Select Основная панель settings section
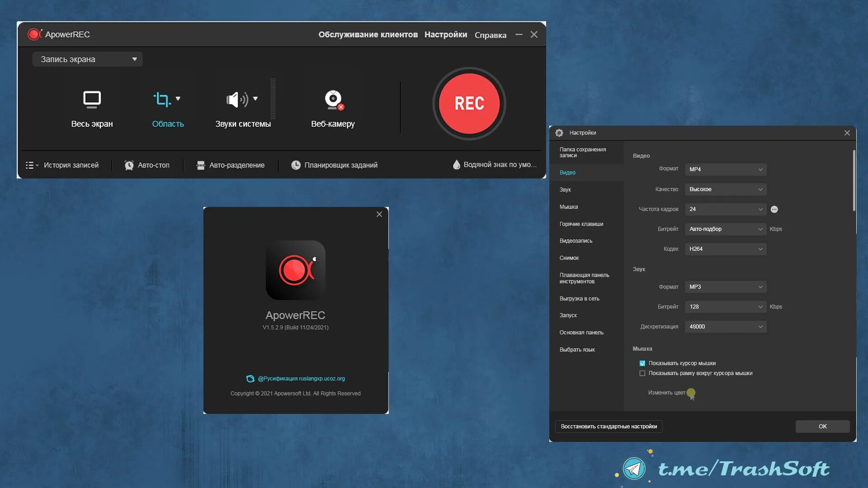 [x=586, y=333]
